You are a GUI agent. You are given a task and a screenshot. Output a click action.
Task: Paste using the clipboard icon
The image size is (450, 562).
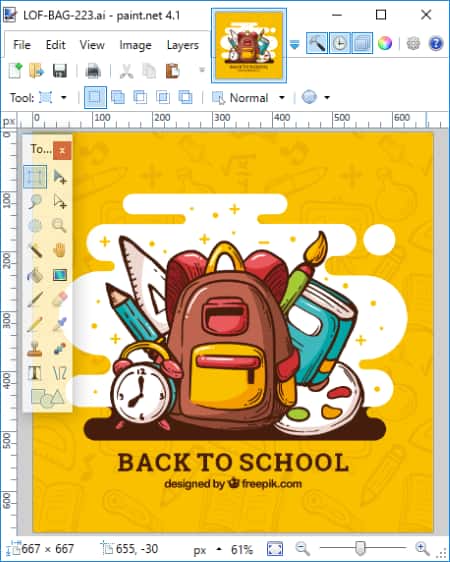coord(172,71)
